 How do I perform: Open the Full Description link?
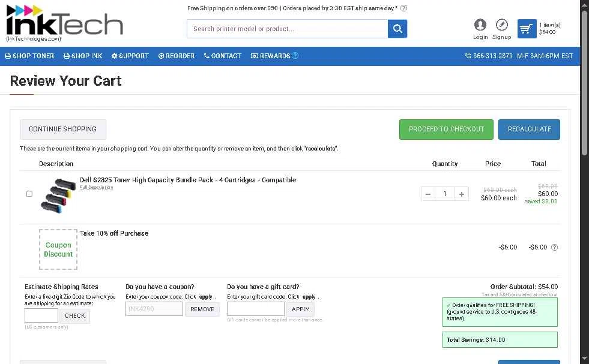coord(96,187)
